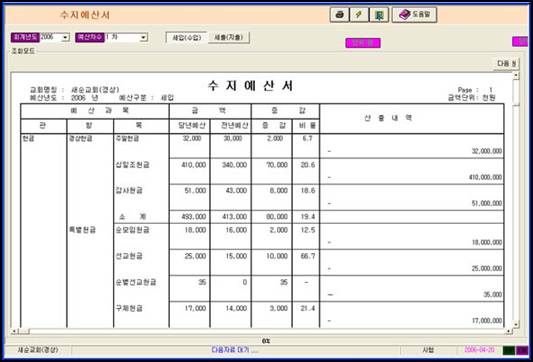Click the 35,000 calculation detail
The height and width of the screenshot is (362, 533).
[x=493, y=295]
